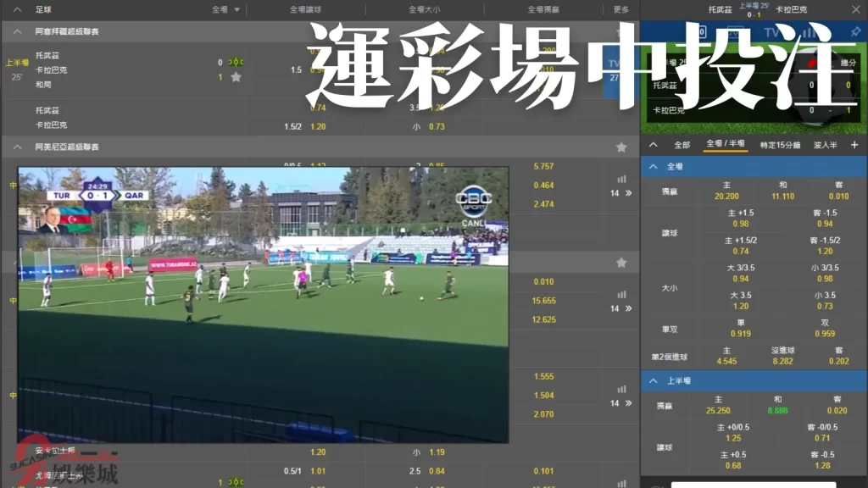Click the double arrow next to first 14
The image size is (868, 488).
point(628,193)
